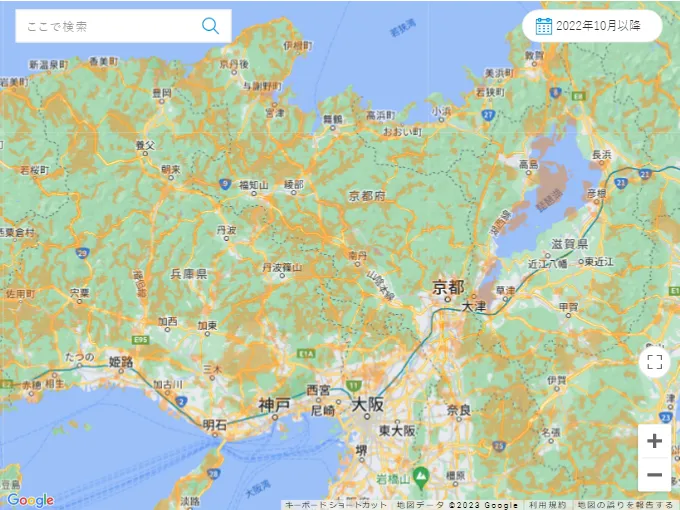Click the 舞鶴 label
Viewport: 680px width, 510px height.
pos(333,119)
